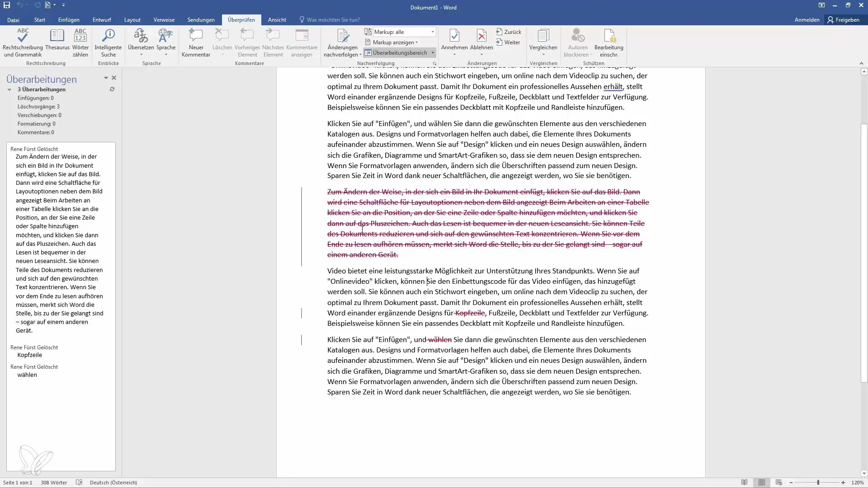Launch Intelligente Suche

[x=108, y=43]
